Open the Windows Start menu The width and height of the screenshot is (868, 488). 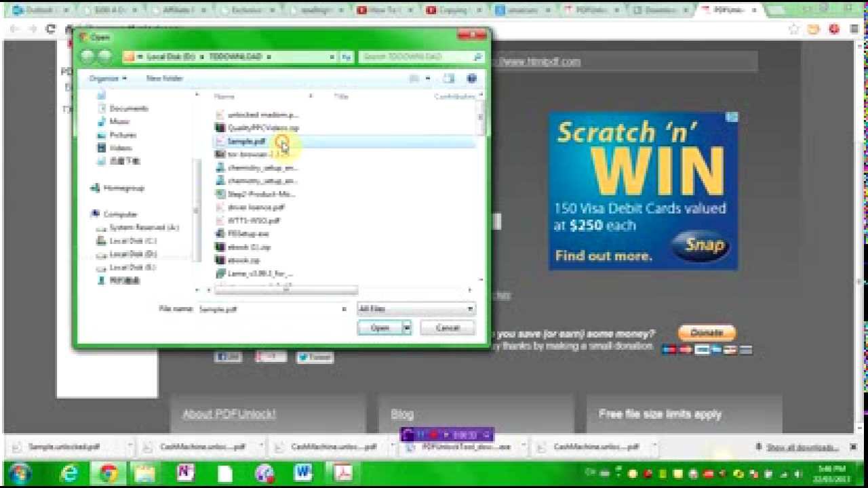coord(20,472)
